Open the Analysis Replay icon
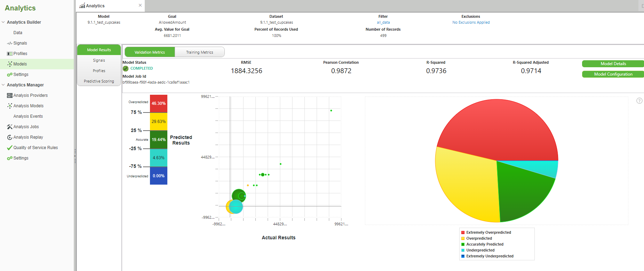Viewport: 644px width, 271px height. pyautogui.click(x=9, y=137)
